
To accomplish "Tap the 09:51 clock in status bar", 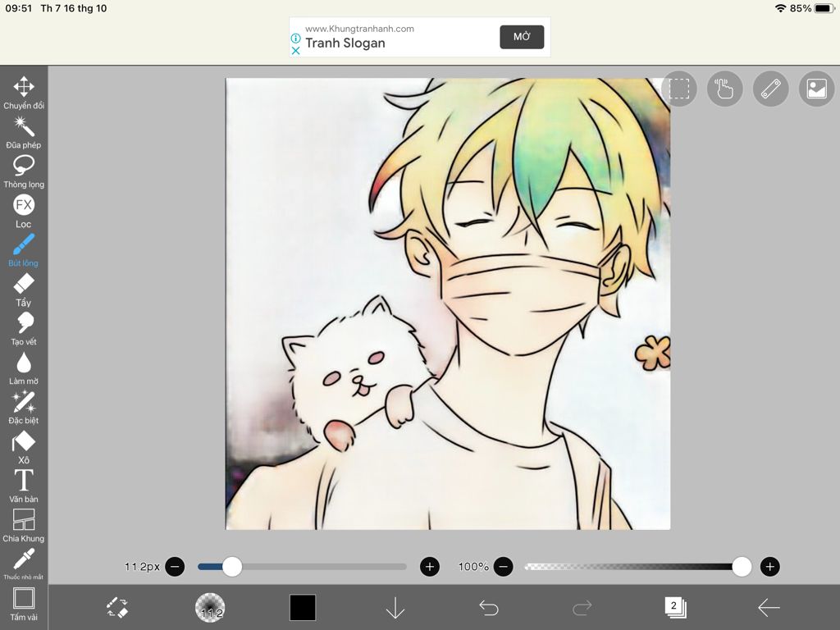I will [x=19, y=8].
